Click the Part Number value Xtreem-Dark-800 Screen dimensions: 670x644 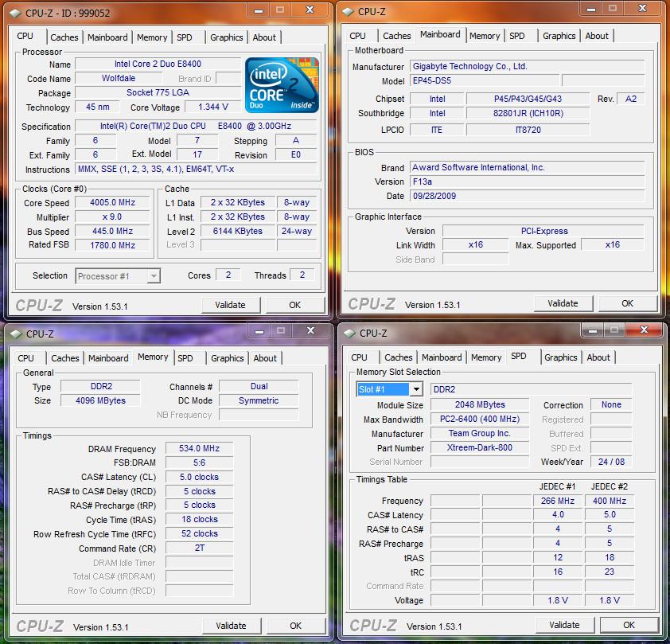pyautogui.click(x=480, y=447)
